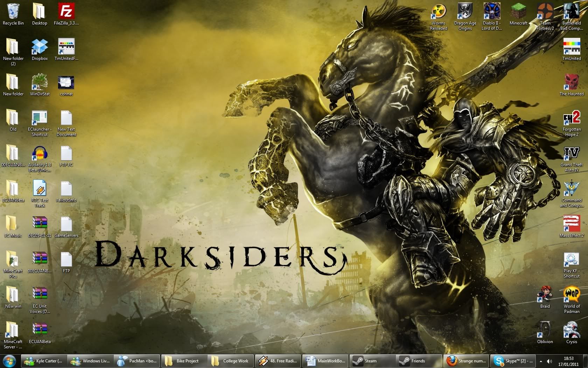The height and width of the screenshot is (368, 588).
Task: Switch to Firefox Strange num... window
Action: 466,361
